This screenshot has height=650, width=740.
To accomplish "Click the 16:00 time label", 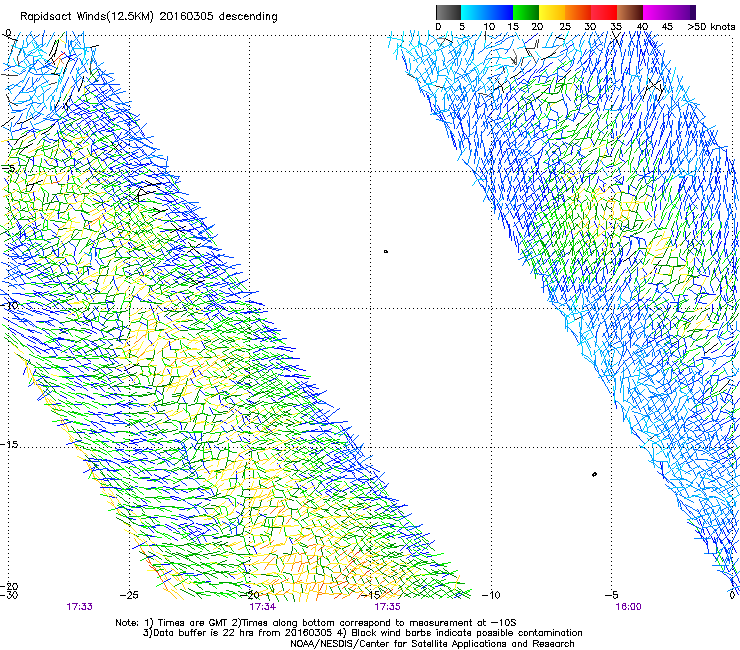I will point(628,607).
